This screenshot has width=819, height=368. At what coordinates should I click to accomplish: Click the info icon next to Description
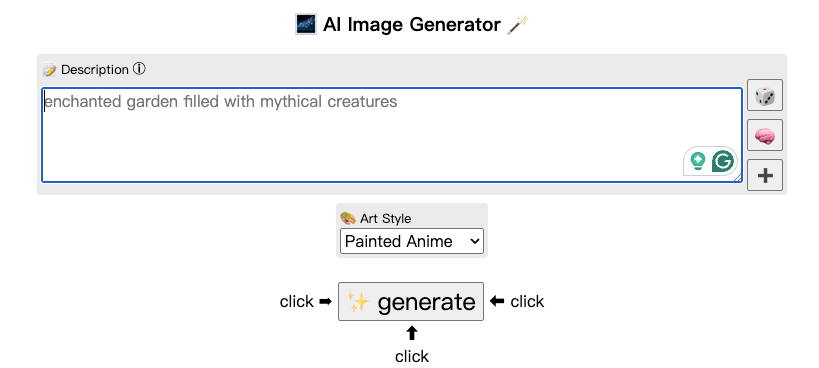click(x=139, y=69)
